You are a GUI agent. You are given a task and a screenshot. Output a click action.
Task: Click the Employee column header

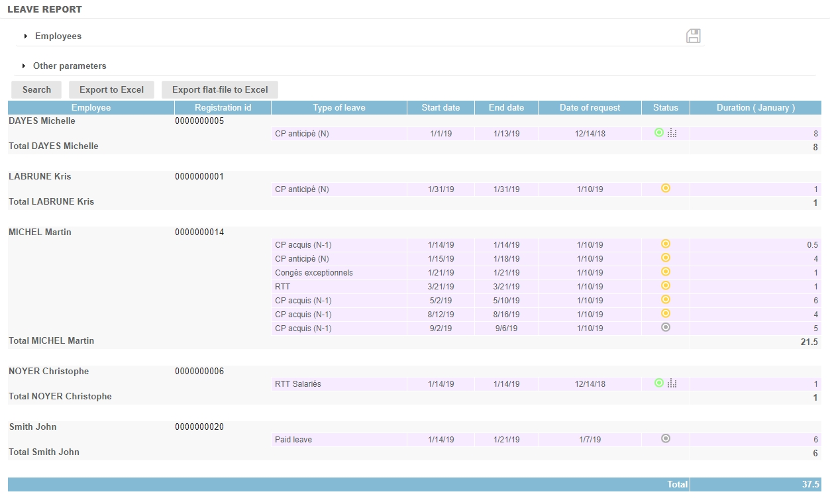(x=91, y=108)
